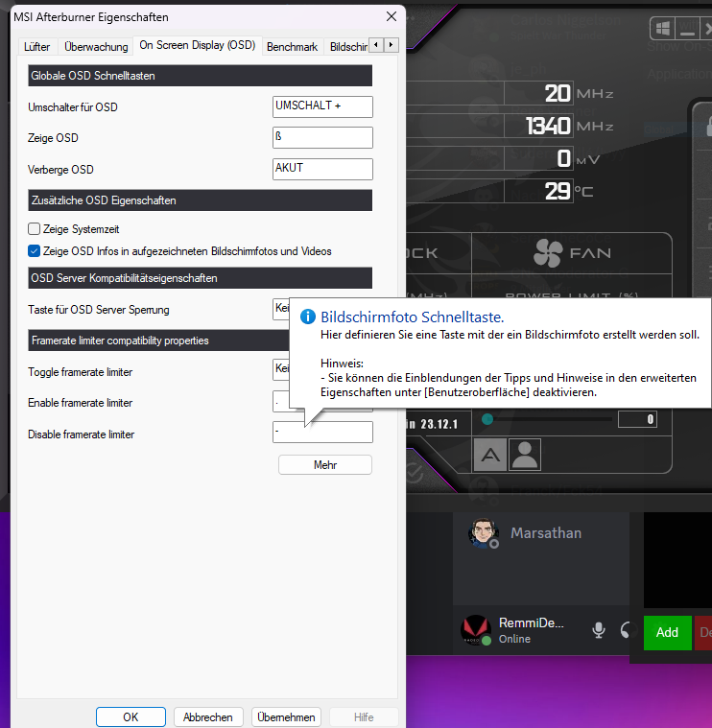This screenshot has height=728, width=712.
Task: Click the Abbrechen button
Action: 208,716
